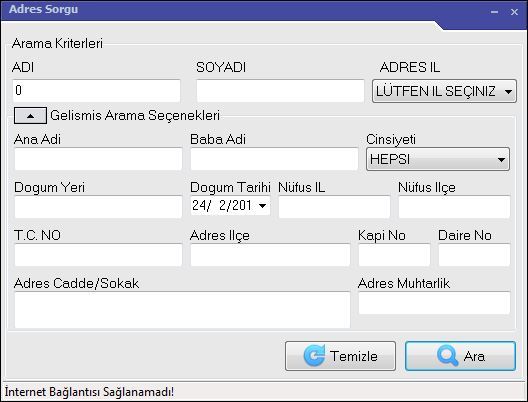
Task: Open the Dogum Tarihi date picker arrow
Action: click(x=263, y=205)
